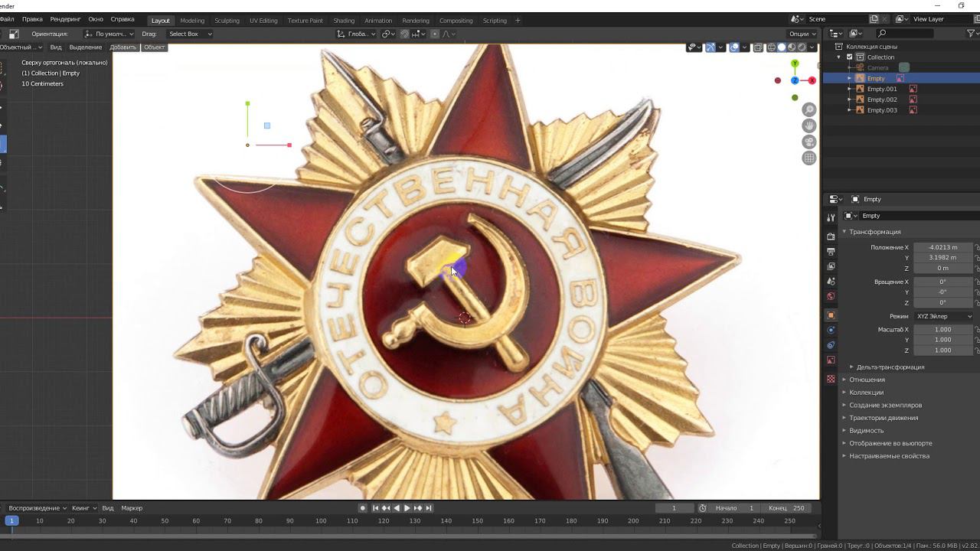980x551 pixels.
Task: Click the Position Y value field
Action: [x=942, y=258]
